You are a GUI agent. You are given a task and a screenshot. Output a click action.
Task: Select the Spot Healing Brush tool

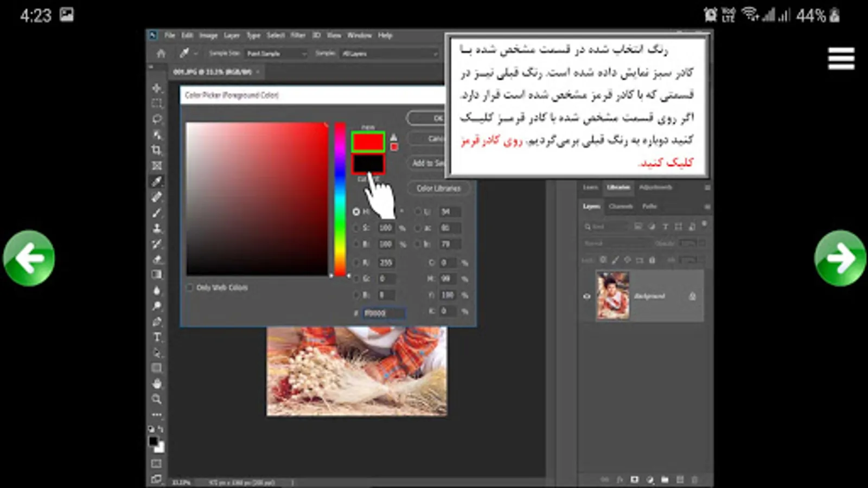tap(157, 197)
